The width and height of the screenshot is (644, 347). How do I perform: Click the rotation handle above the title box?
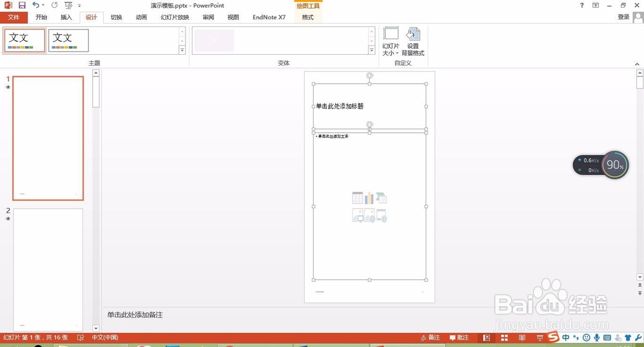click(x=370, y=75)
